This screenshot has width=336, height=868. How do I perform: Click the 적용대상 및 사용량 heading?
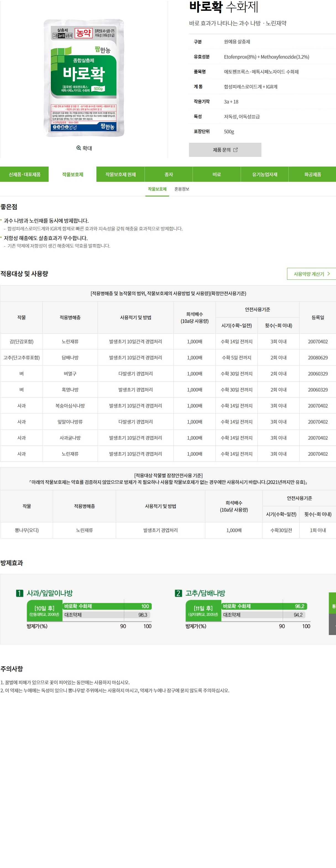pos(24,274)
